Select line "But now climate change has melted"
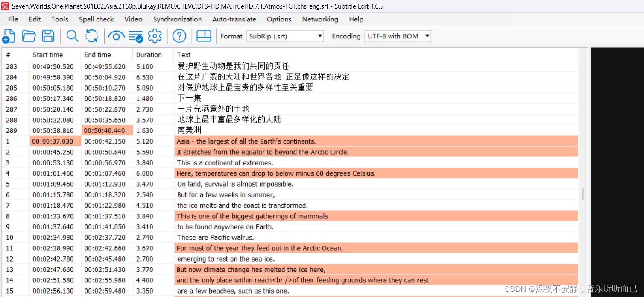644x297 pixels. coord(376,270)
